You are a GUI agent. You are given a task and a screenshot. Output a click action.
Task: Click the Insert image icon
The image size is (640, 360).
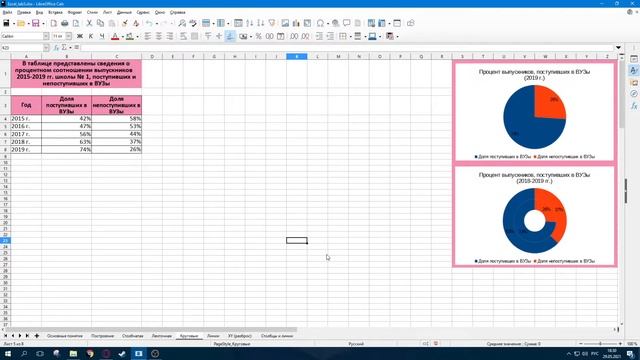285,23
